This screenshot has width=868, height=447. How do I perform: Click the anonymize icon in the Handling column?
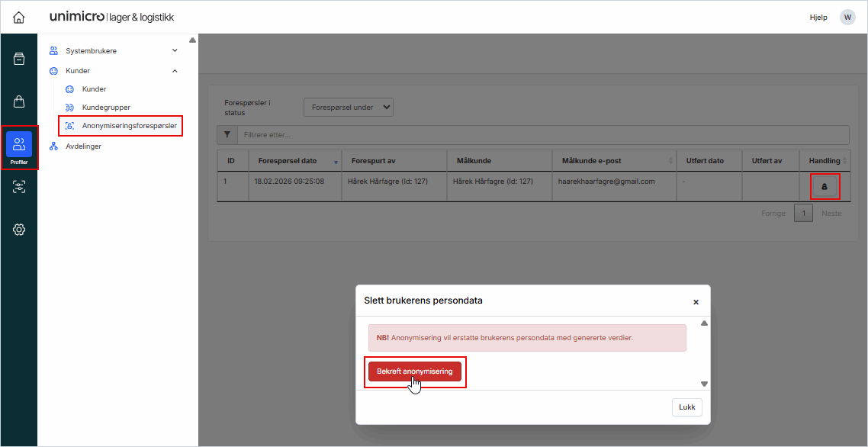pyautogui.click(x=825, y=185)
